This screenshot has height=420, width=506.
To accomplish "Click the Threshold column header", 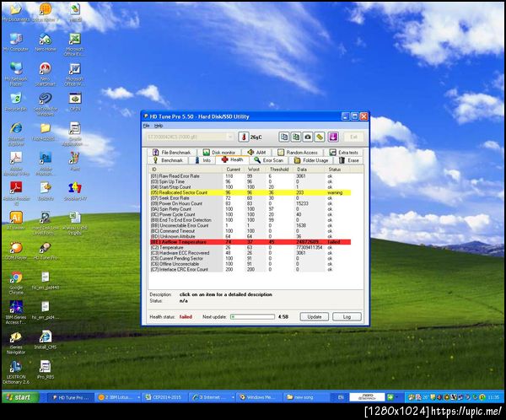I will click(279, 170).
